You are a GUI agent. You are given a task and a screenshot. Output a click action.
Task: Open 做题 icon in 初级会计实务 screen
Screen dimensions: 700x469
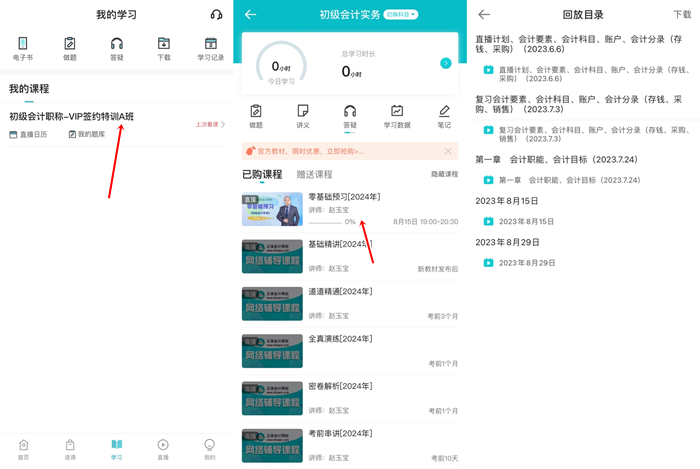click(x=256, y=116)
